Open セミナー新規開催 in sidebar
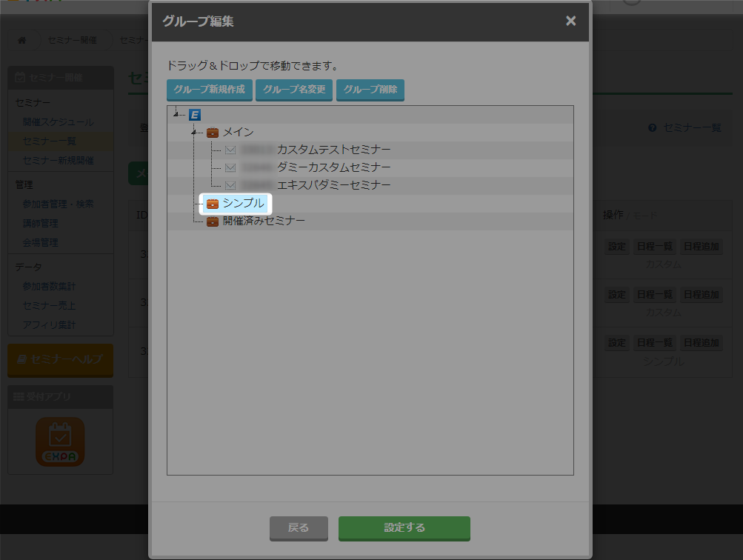 (59, 161)
